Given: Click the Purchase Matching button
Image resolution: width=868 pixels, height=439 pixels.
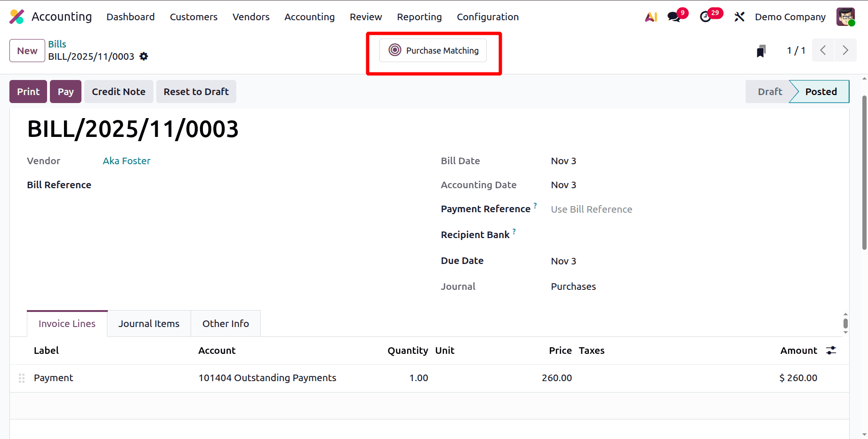Looking at the screenshot, I should (433, 50).
